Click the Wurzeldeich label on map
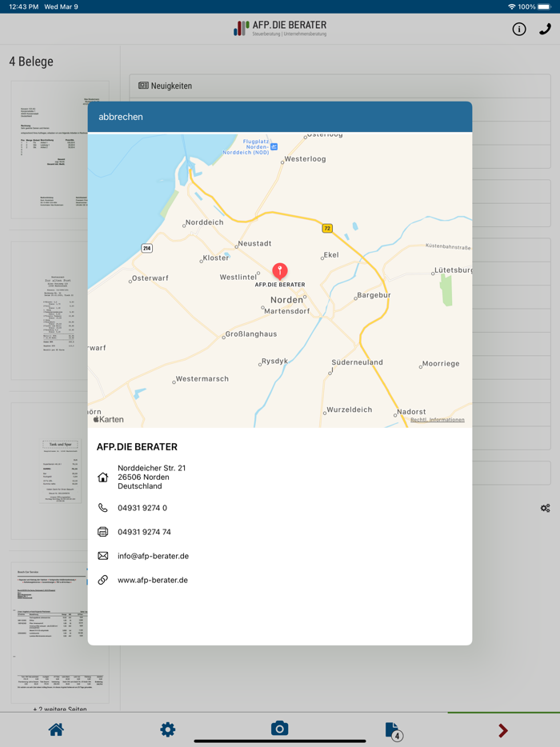Image resolution: width=560 pixels, height=747 pixels. 350,409
